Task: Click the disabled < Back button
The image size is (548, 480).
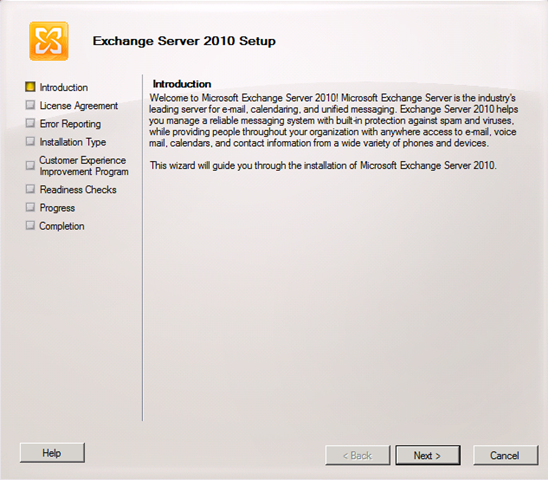Action: [x=358, y=455]
